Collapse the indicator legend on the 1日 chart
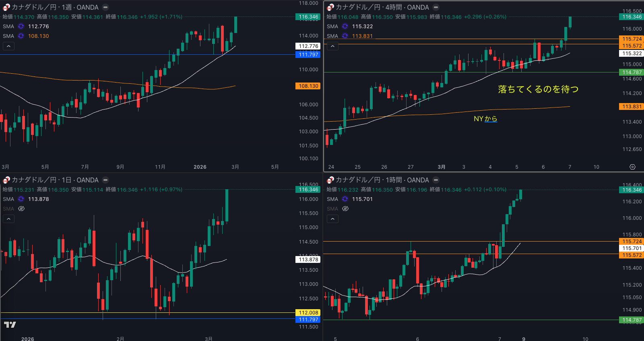 pos(8,219)
